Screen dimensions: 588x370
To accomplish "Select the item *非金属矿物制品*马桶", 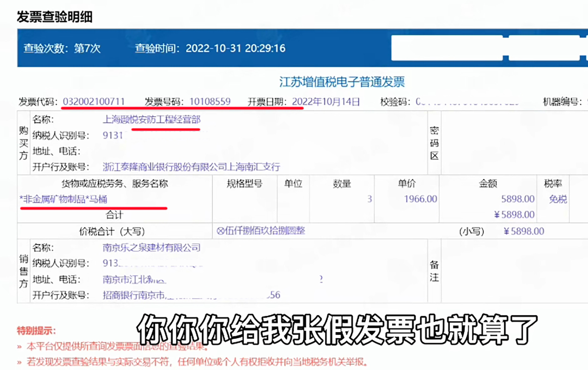I will point(63,199).
